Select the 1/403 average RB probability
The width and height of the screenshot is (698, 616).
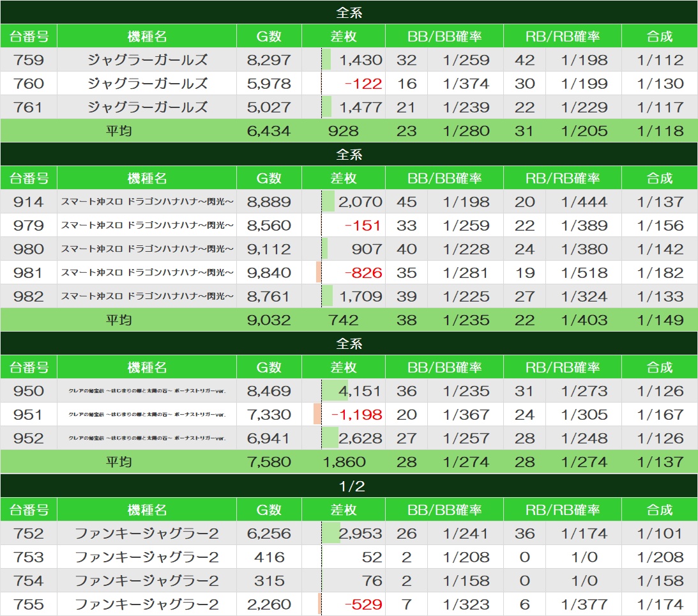[x=584, y=320]
